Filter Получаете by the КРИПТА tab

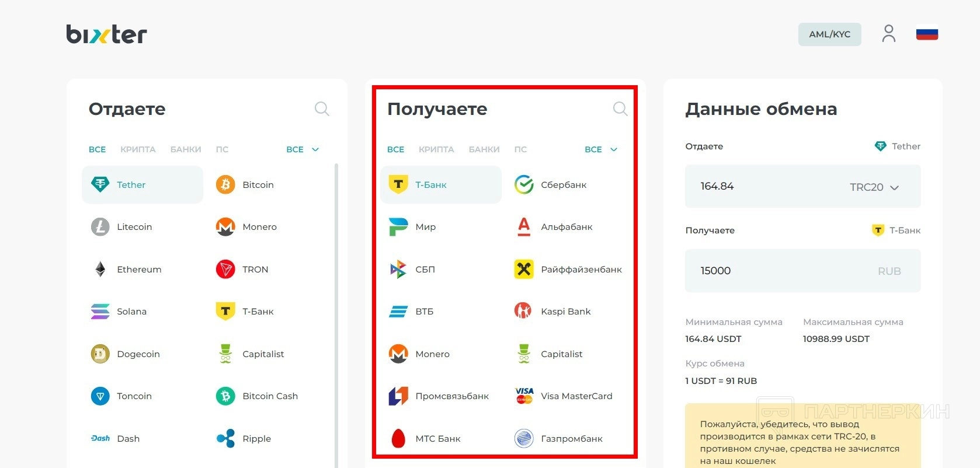pos(436,149)
